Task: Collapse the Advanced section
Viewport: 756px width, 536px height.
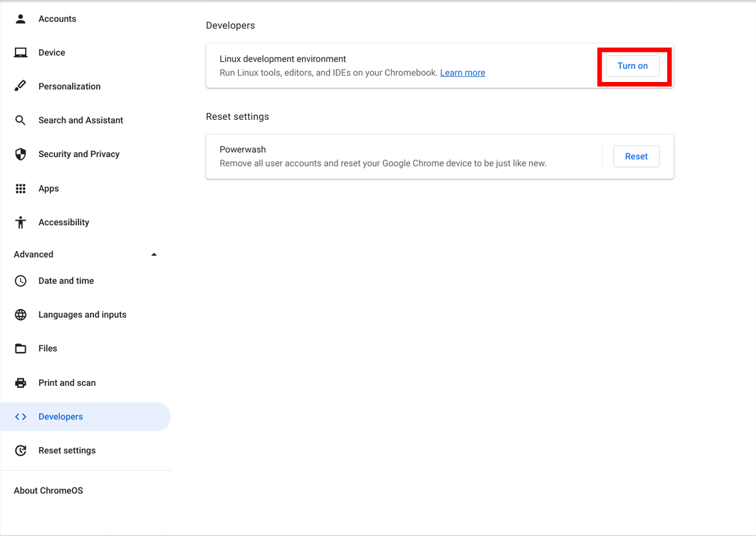Action: tap(154, 254)
